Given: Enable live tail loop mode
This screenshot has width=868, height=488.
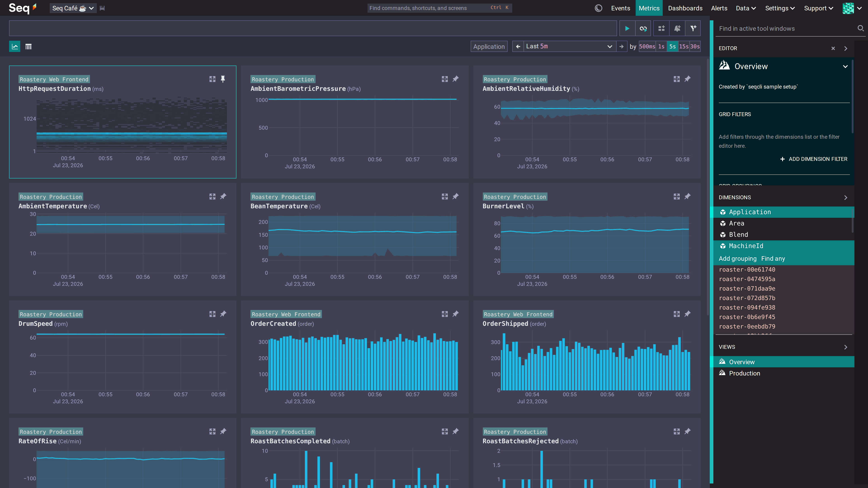Looking at the screenshot, I should pos(643,29).
